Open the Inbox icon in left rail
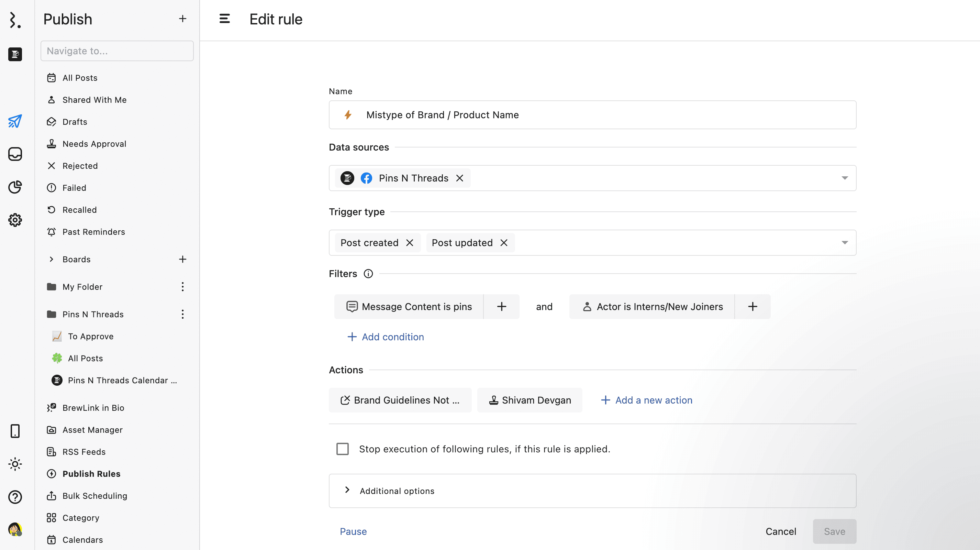980x550 pixels. click(15, 154)
